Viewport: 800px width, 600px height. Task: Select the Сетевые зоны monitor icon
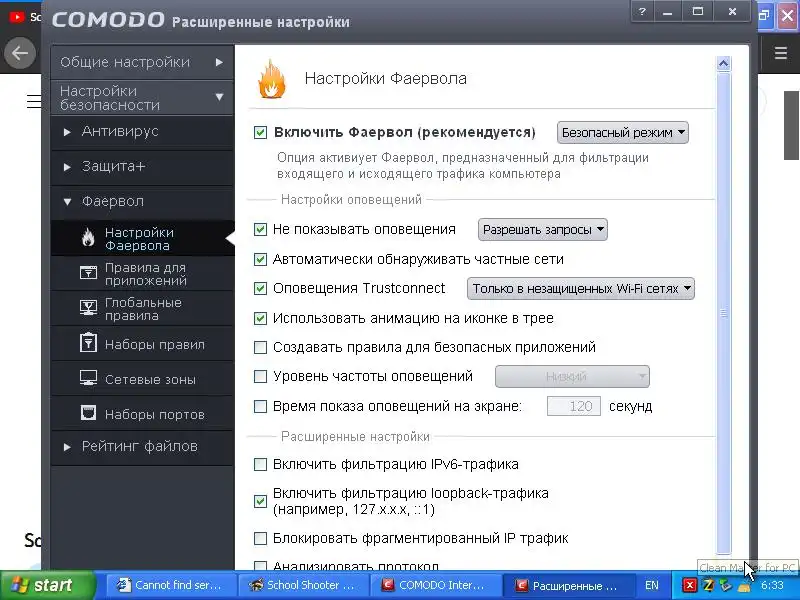pos(88,378)
